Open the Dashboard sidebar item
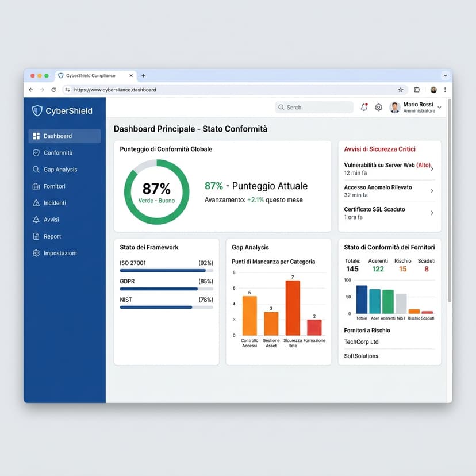This screenshot has width=476, height=476. click(64, 136)
